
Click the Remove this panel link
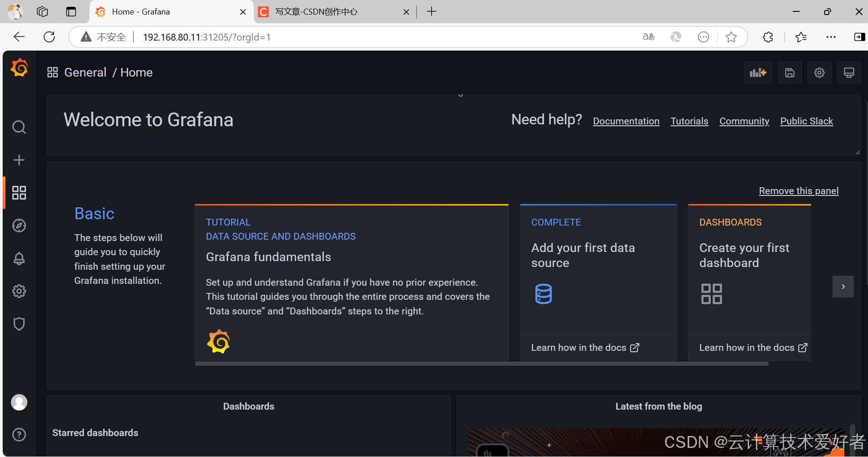(799, 191)
